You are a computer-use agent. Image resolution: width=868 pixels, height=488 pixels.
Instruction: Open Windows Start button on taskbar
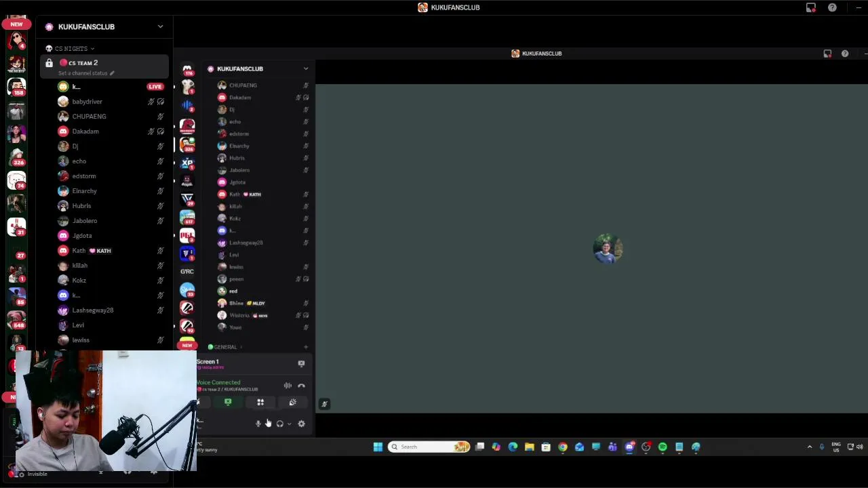(378, 447)
